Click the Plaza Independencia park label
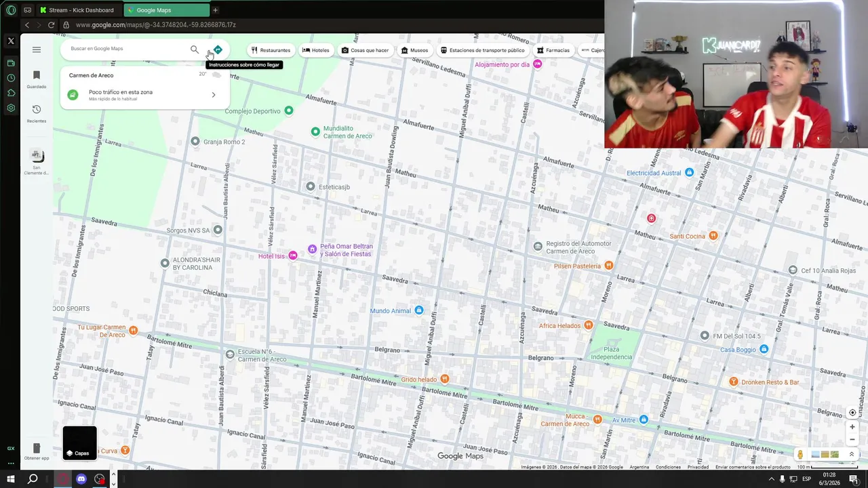The width and height of the screenshot is (868, 488). pyautogui.click(x=611, y=353)
